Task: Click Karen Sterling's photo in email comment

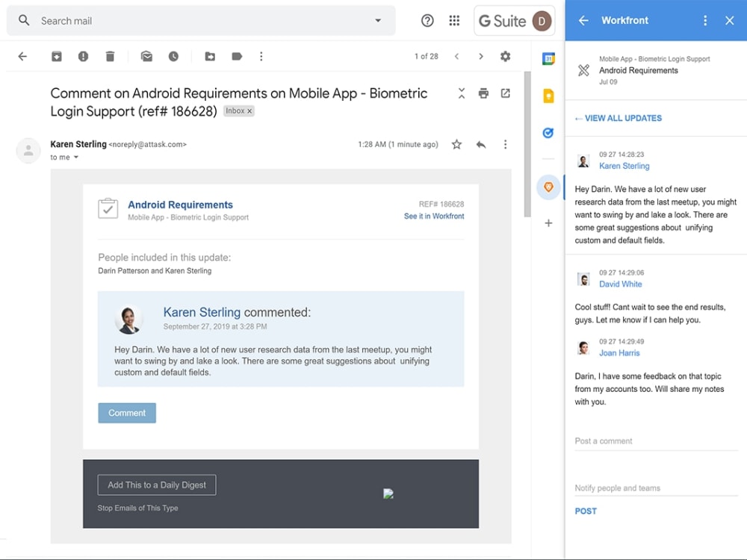Action: pos(129,319)
